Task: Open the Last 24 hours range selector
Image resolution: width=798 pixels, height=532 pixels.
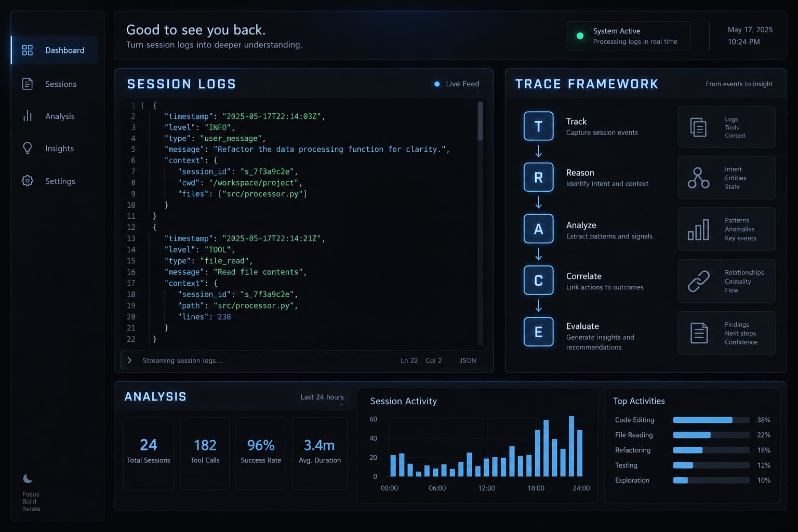Action: [x=322, y=397]
